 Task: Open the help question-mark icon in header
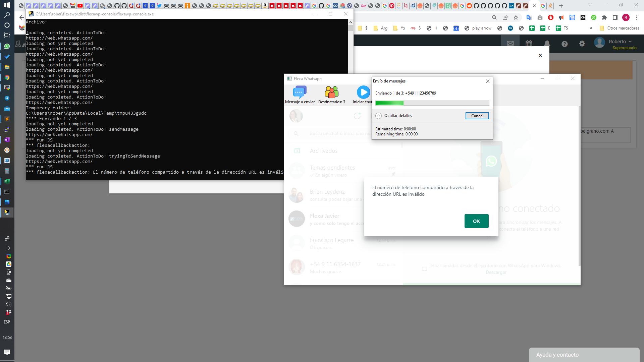565,44
